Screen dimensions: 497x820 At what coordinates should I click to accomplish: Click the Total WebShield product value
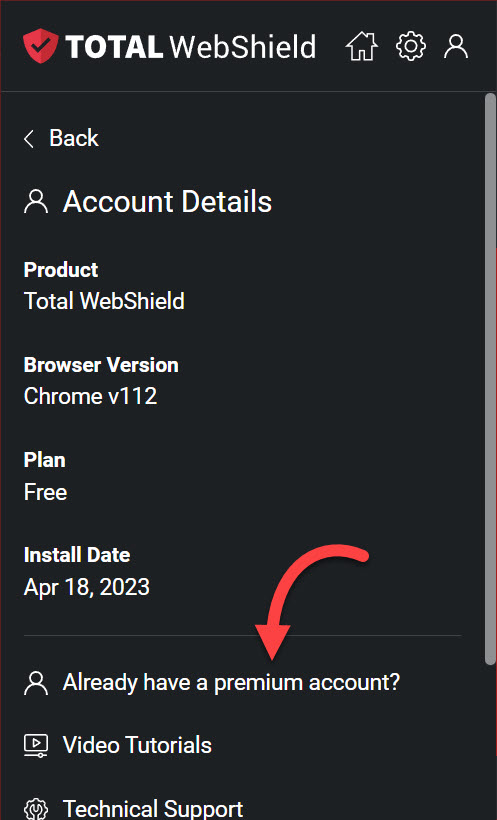point(104,301)
